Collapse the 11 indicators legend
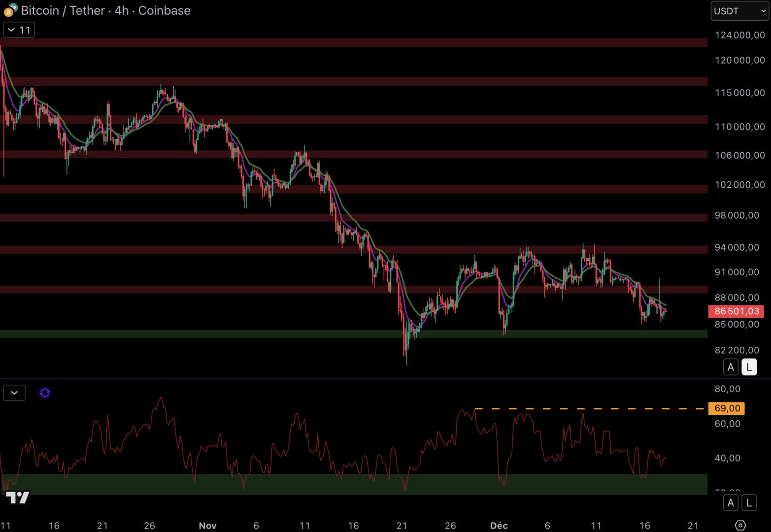Image resolution: width=771 pixels, height=532 pixels. (x=19, y=30)
